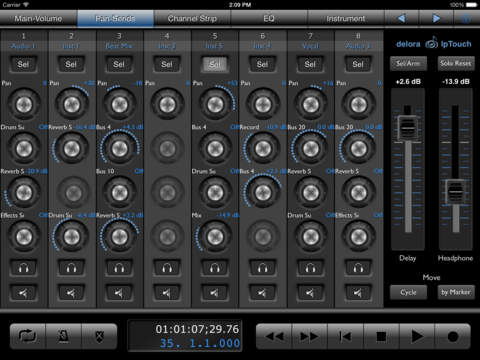This screenshot has height=360, width=480.
Task: Select channel 3 with its Sel button
Action: pyautogui.click(x=119, y=64)
